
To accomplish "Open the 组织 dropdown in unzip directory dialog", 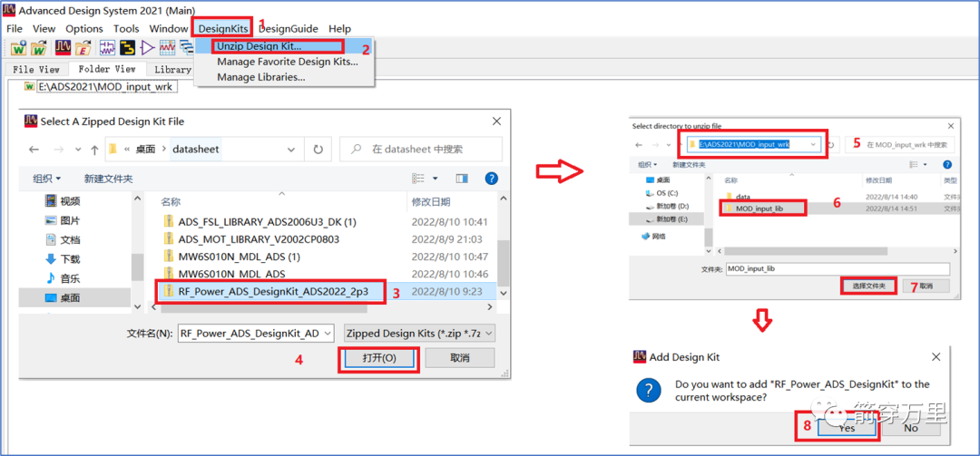I will (649, 164).
